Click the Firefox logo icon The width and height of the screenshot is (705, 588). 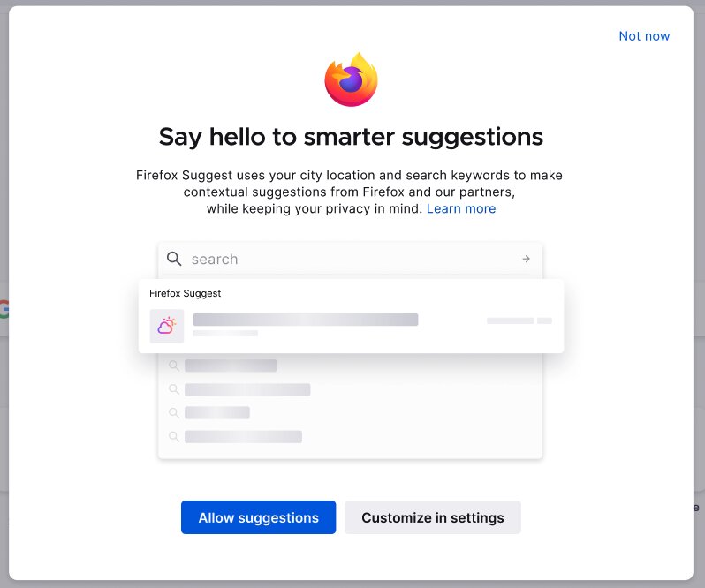coord(351,79)
